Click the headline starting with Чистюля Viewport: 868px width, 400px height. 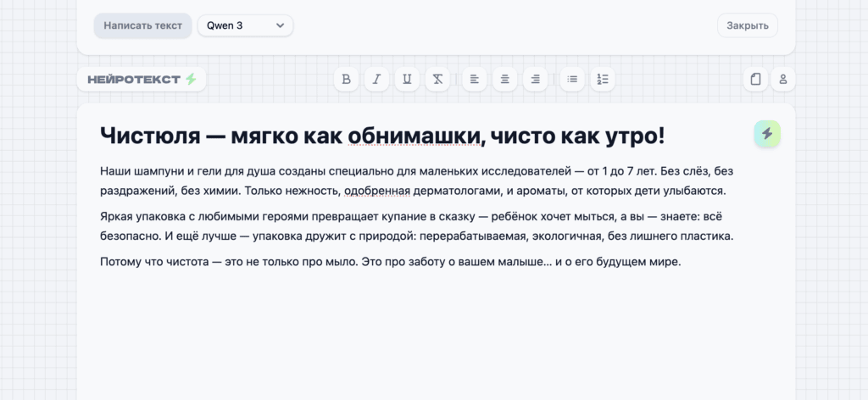(382, 136)
